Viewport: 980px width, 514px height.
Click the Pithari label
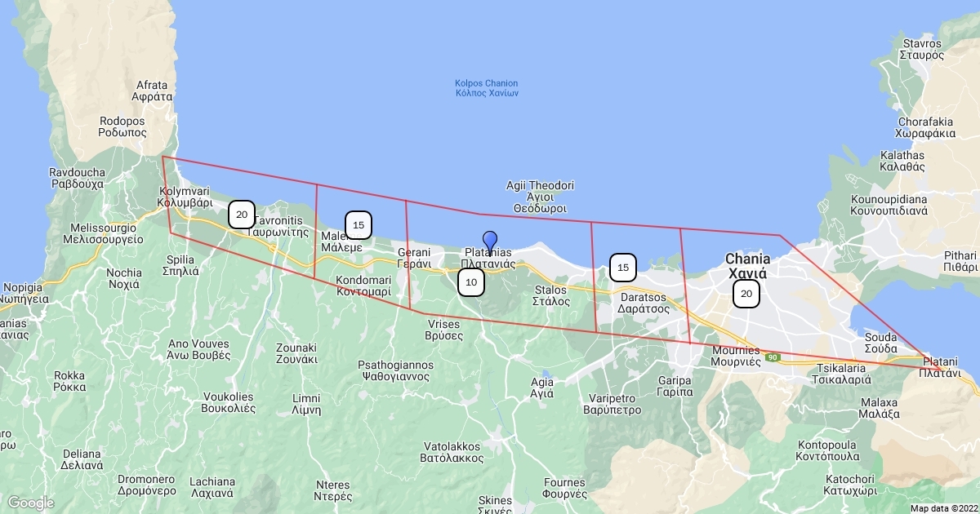click(x=960, y=261)
